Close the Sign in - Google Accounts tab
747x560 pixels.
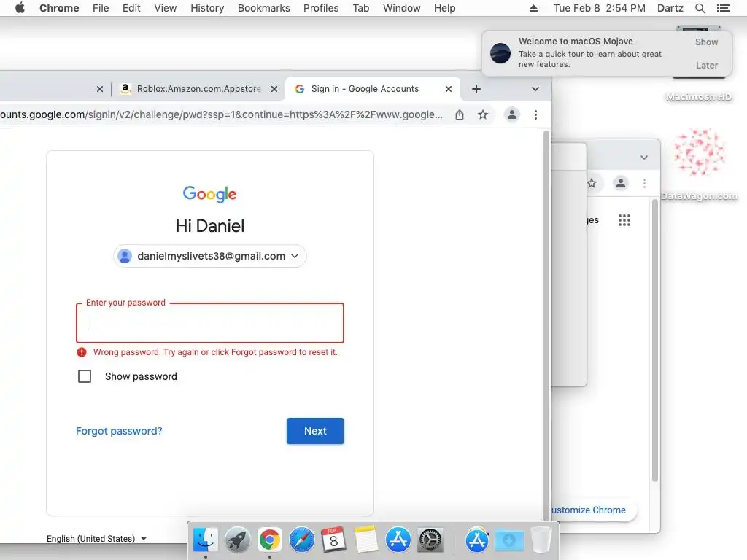449,89
